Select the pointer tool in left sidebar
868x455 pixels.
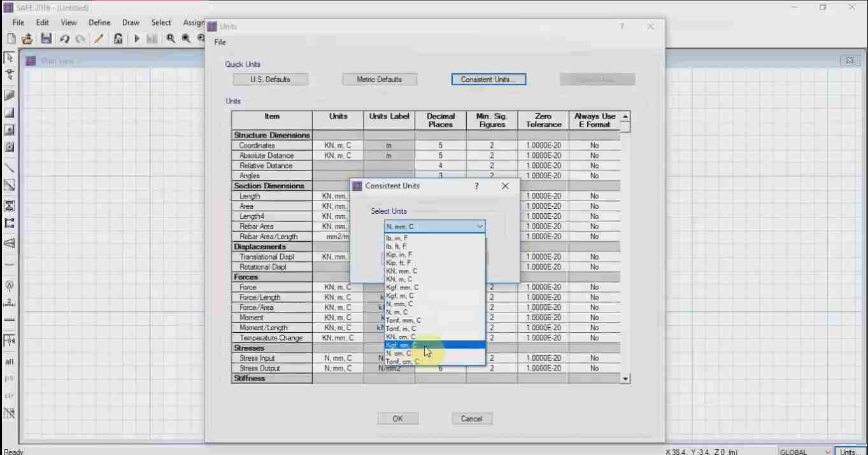point(10,58)
